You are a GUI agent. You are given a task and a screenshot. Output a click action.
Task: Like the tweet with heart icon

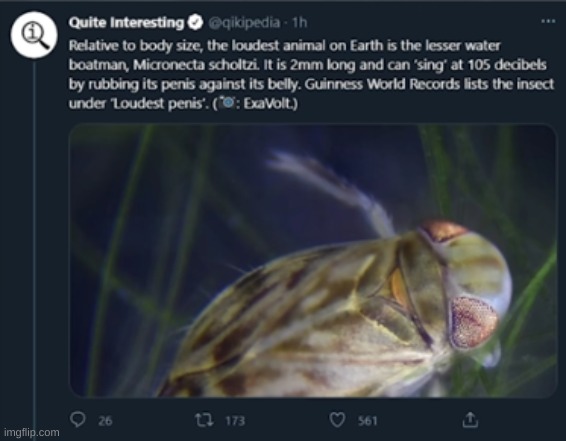click(337, 420)
